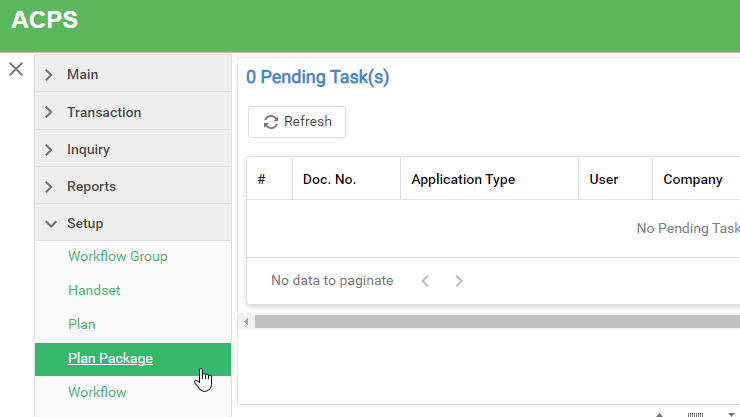Expand the Transaction menu section
Image resolution: width=740 pixels, height=417 pixels.
tap(104, 112)
